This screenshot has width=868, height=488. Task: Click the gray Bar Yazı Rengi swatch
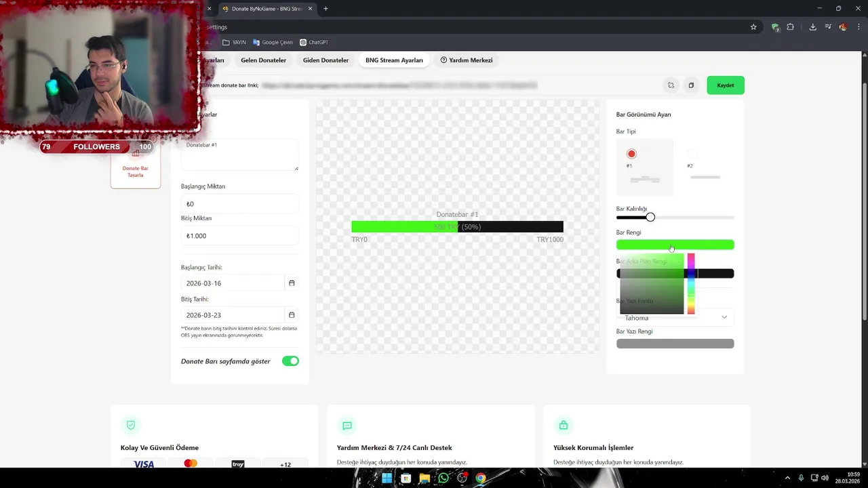point(675,344)
